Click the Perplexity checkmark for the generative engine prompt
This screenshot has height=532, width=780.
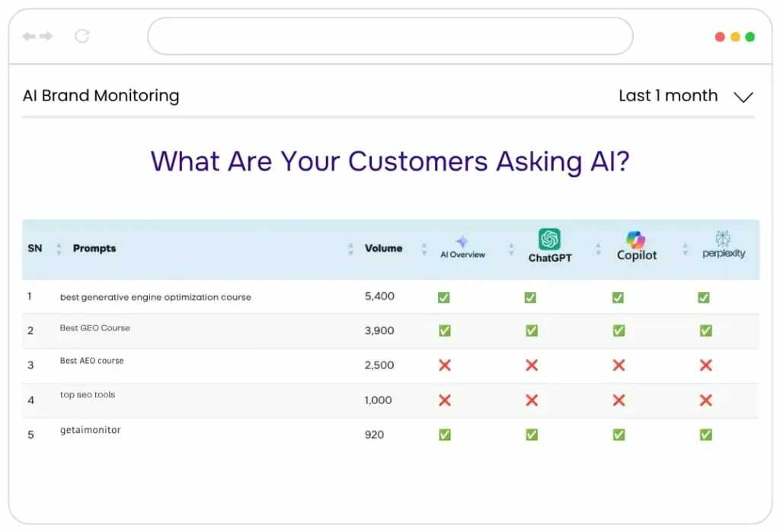pos(705,298)
